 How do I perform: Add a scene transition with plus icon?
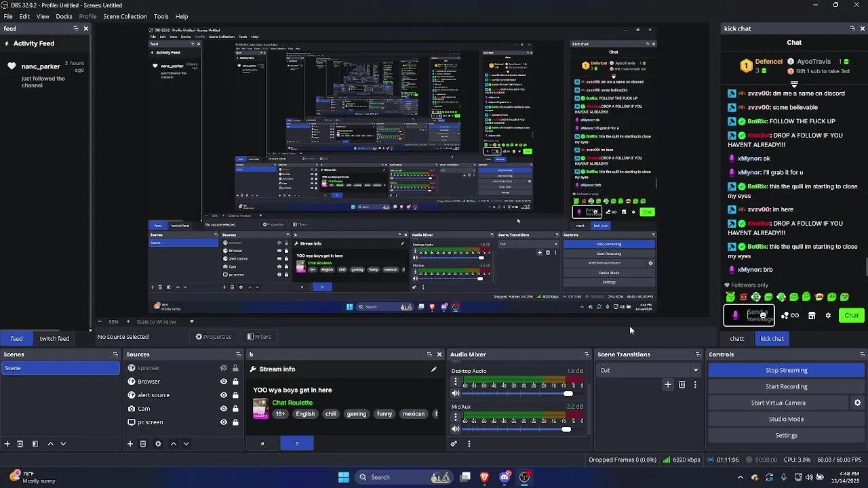click(668, 385)
